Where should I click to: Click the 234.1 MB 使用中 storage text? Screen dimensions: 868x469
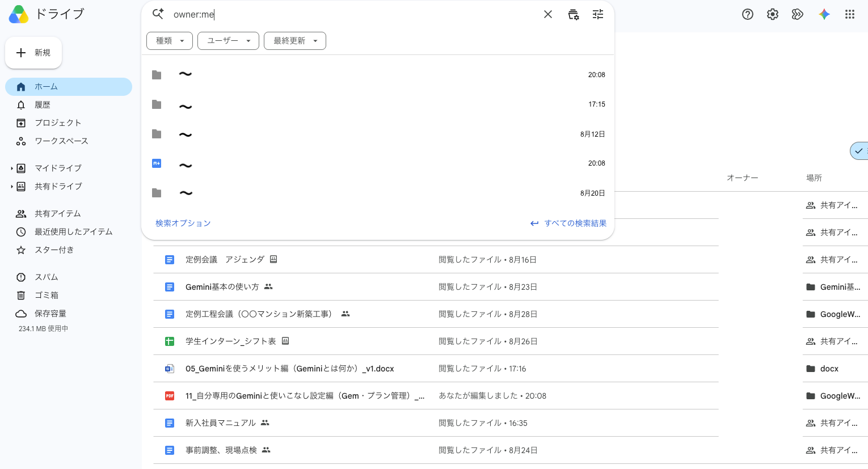pyautogui.click(x=43, y=329)
